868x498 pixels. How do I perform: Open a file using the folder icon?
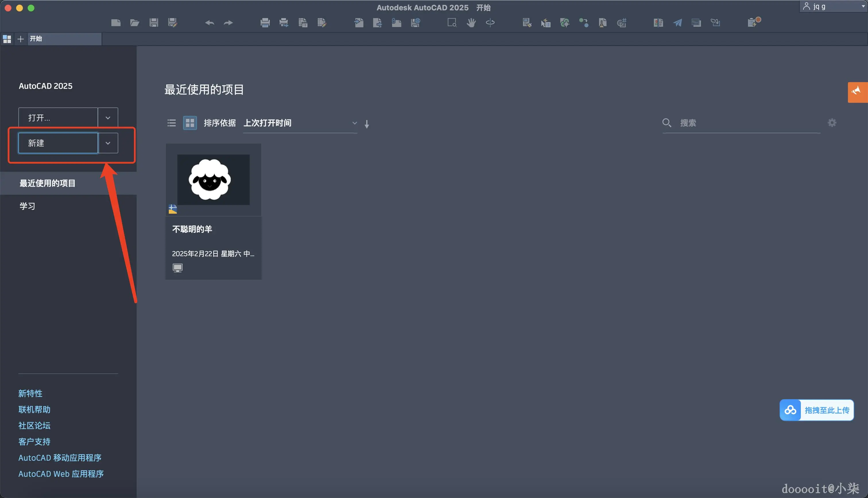(x=135, y=22)
